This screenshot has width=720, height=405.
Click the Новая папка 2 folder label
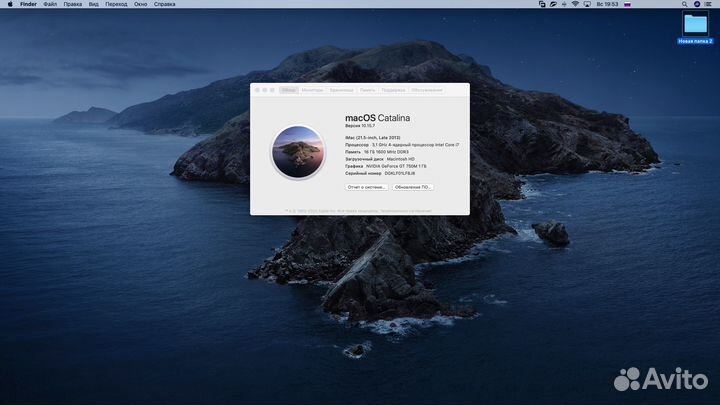point(695,41)
